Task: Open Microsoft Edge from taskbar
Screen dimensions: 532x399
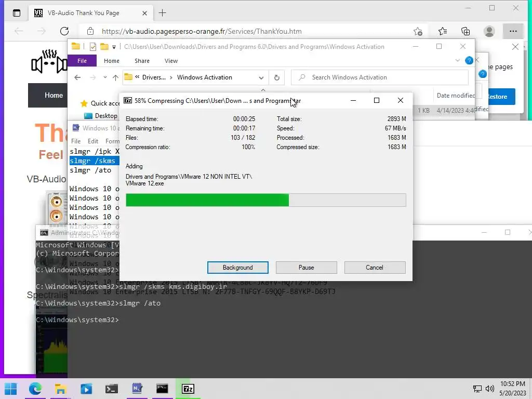Action: (x=35, y=389)
